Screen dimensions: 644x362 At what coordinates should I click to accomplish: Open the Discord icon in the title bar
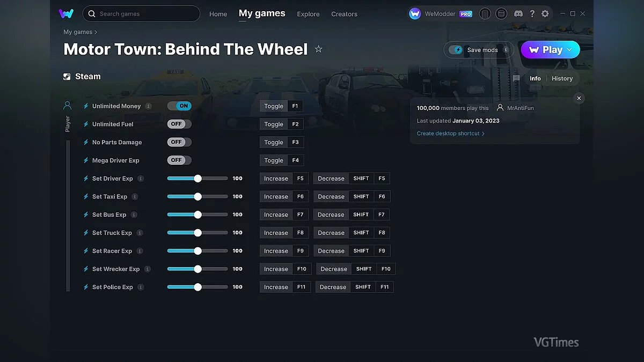518,13
